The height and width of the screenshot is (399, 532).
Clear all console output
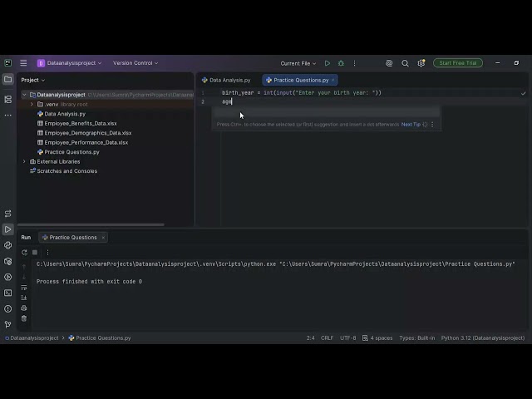(24, 318)
